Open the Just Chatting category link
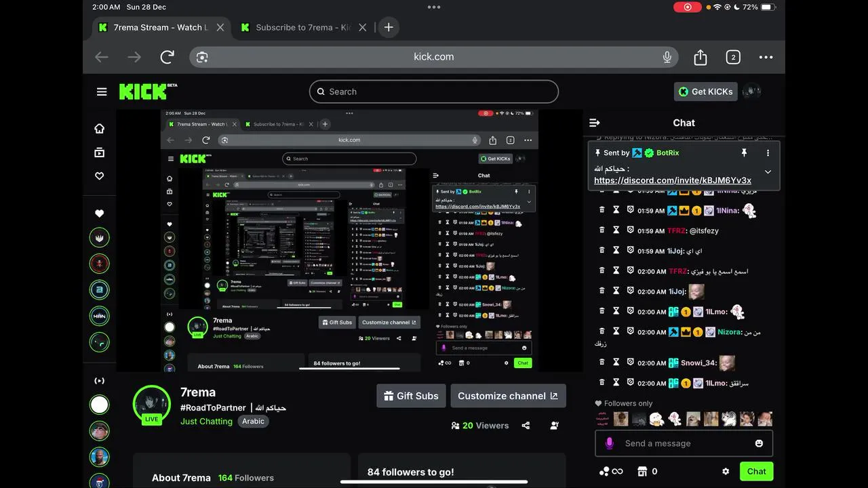The image size is (868, 488). pyautogui.click(x=206, y=421)
